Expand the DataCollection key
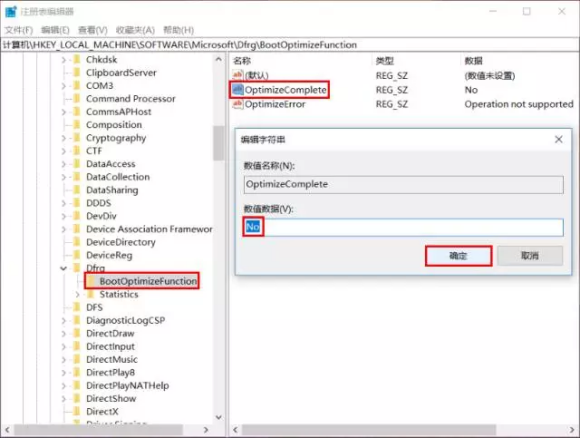 [x=64, y=177]
